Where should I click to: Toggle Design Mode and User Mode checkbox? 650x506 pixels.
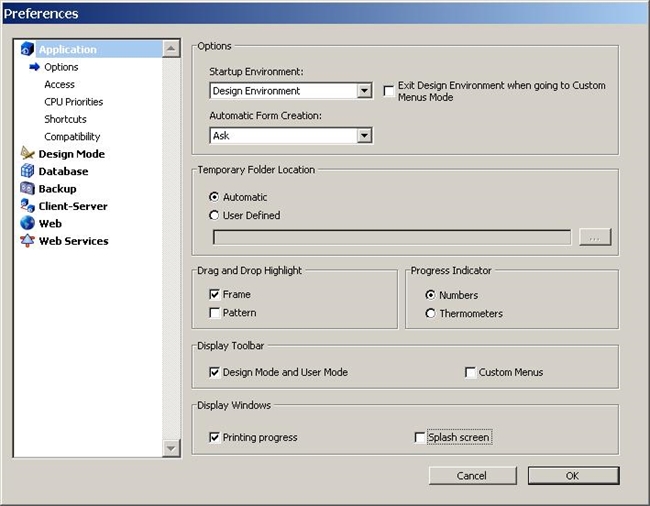(214, 372)
